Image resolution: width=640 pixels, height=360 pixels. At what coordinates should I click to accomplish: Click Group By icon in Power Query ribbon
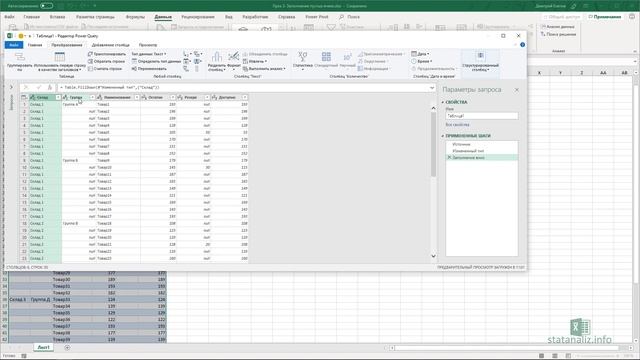pos(19,57)
